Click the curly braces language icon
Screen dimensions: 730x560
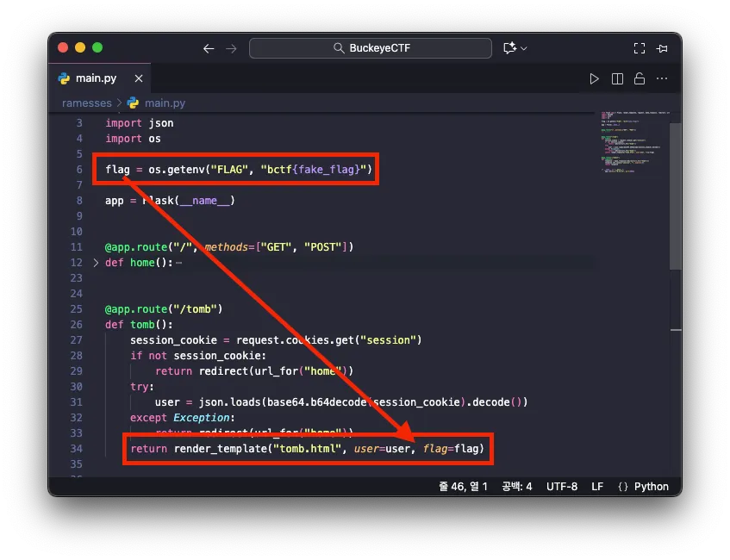(623, 487)
